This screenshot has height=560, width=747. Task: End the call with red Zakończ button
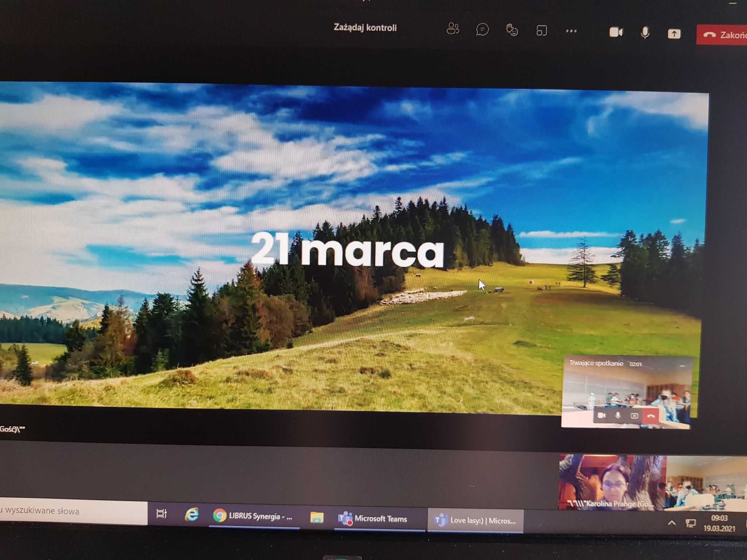click(721, 35)
